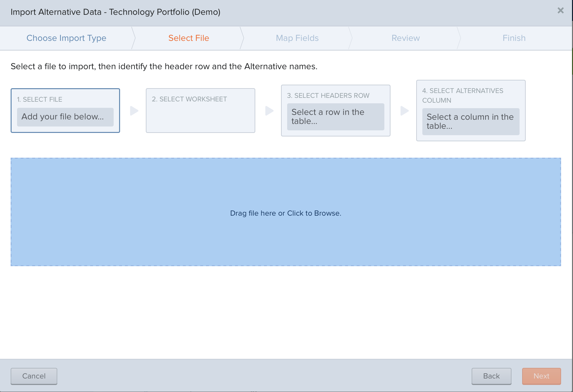Click the 'Add your file below...' field

(65, 117)
